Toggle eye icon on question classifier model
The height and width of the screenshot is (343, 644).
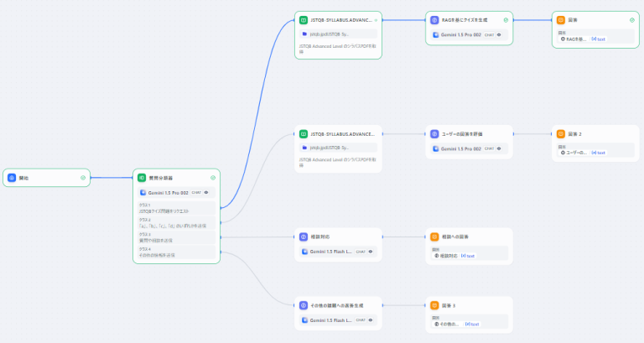pos(206,192)
